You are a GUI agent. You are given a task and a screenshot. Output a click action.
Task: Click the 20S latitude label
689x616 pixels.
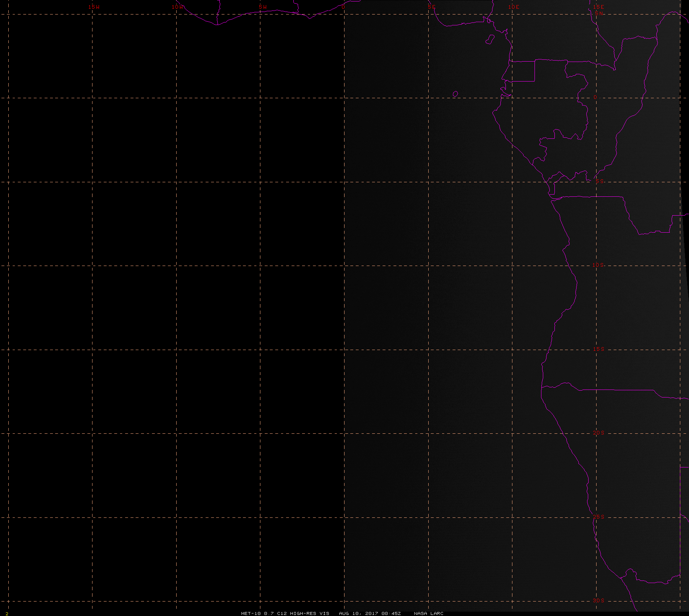pos(599,433)
